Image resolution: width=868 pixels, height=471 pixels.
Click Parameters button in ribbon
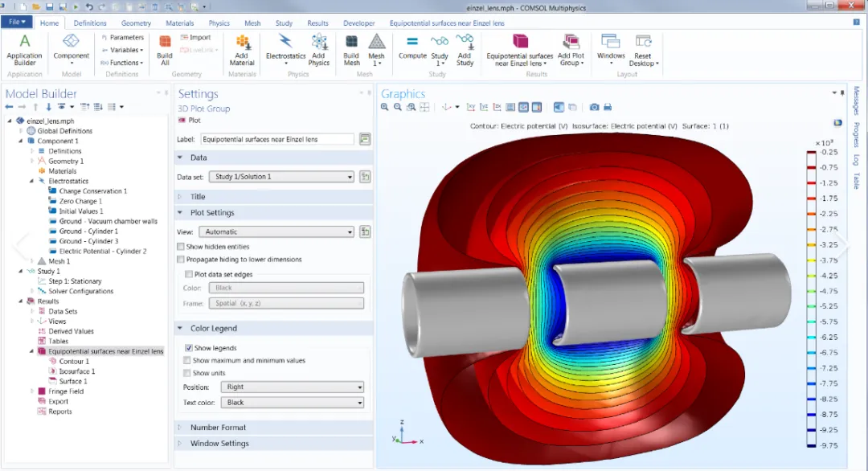pyautogui.click(x=122, y=37)
